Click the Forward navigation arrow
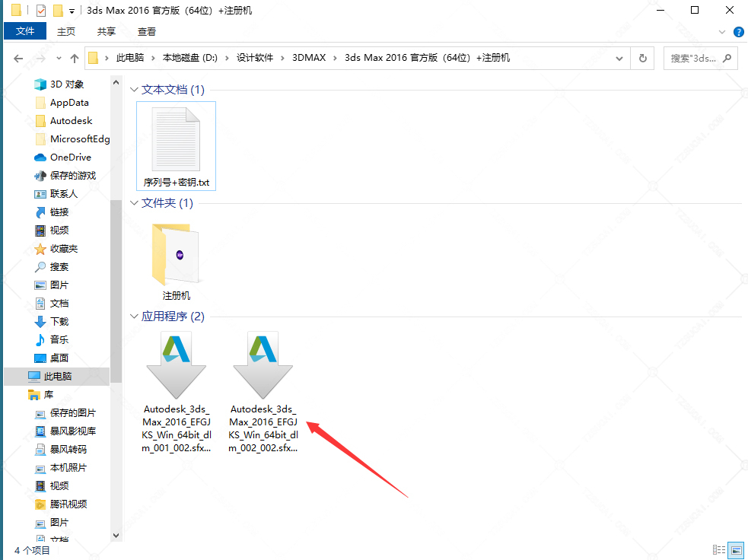The width and height of the screenshot is (748, 560). click(x=40, y=58)
